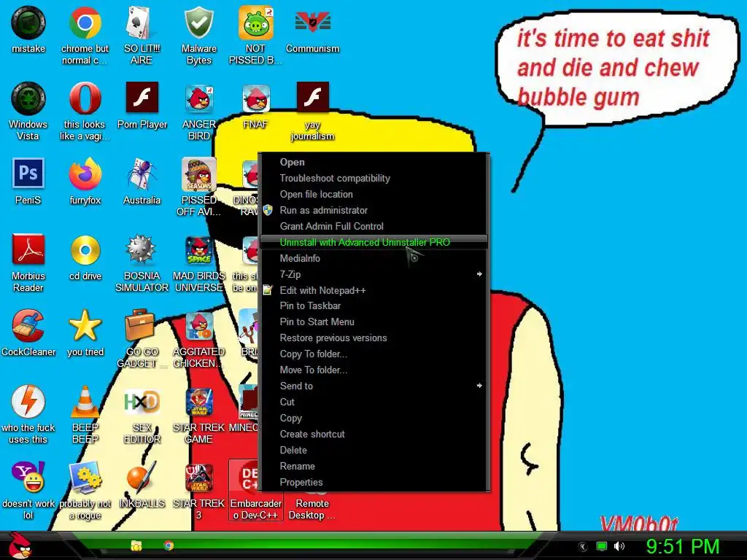Open the file explorer taskbar icon
The height and width of the screenshot is (560, 747).
tap(136, 545)
